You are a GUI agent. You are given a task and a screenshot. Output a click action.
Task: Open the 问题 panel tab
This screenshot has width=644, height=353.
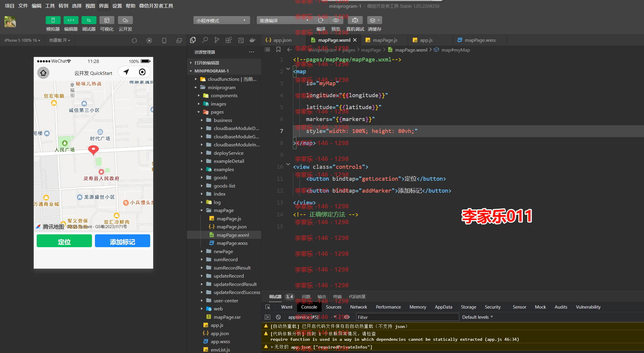pyautogui.click(x=306, y=297)
